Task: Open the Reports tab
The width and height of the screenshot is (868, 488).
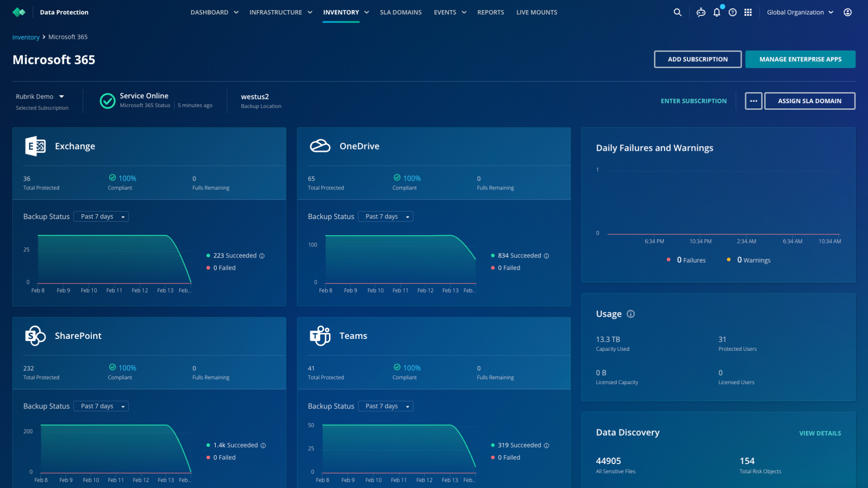Action: pos(490,12)
